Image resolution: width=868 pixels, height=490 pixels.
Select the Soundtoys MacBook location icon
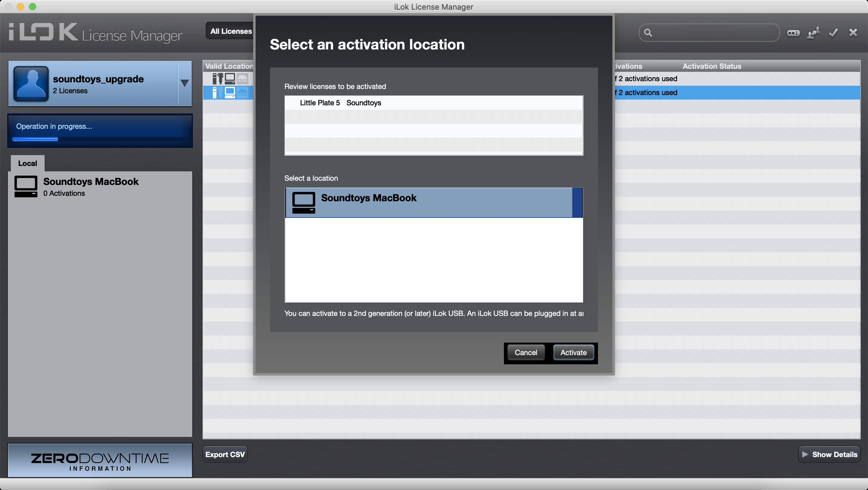tap(304, 202)
